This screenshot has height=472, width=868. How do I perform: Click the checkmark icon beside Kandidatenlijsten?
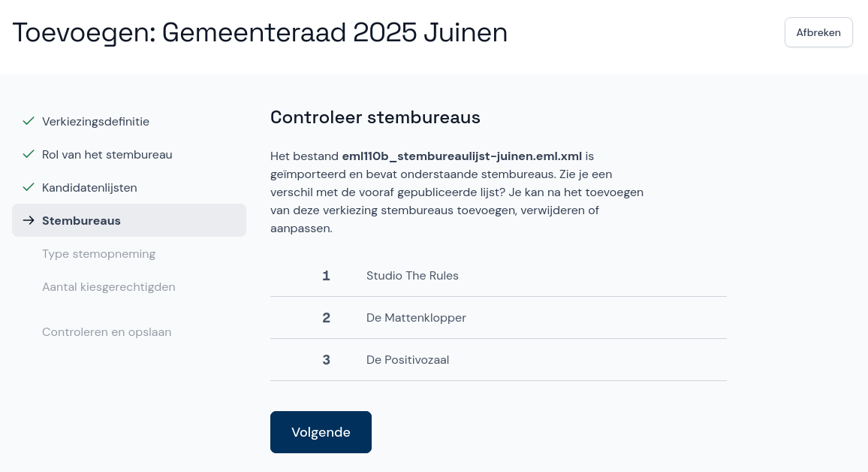[29, 187]
